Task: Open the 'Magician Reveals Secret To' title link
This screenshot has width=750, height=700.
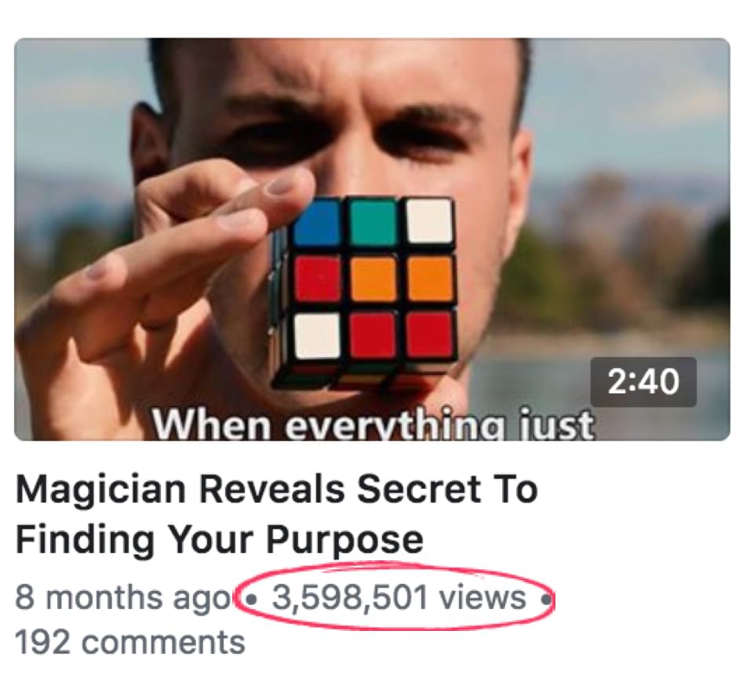Action: click(x=277, y=490)
